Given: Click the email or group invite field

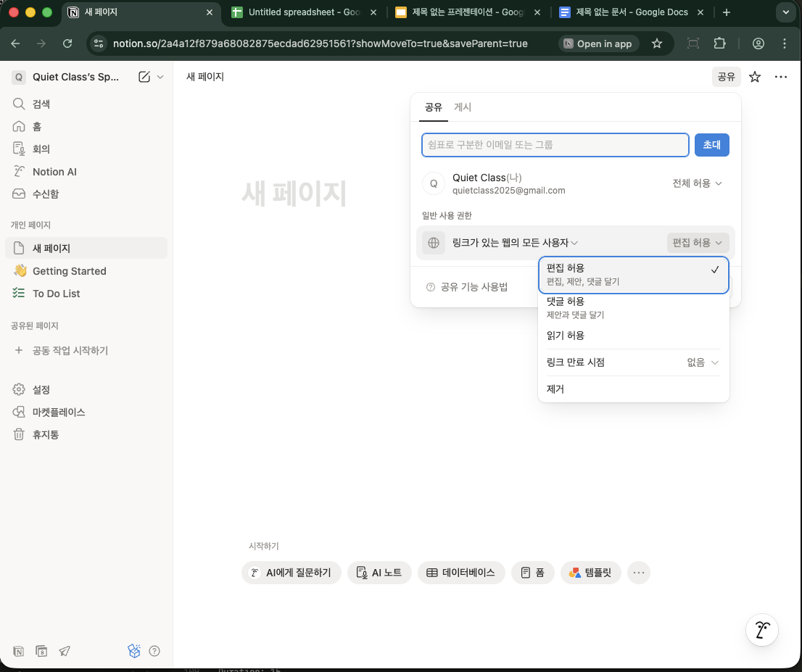Looking at the screenshot, I should (x=555, y=145).
